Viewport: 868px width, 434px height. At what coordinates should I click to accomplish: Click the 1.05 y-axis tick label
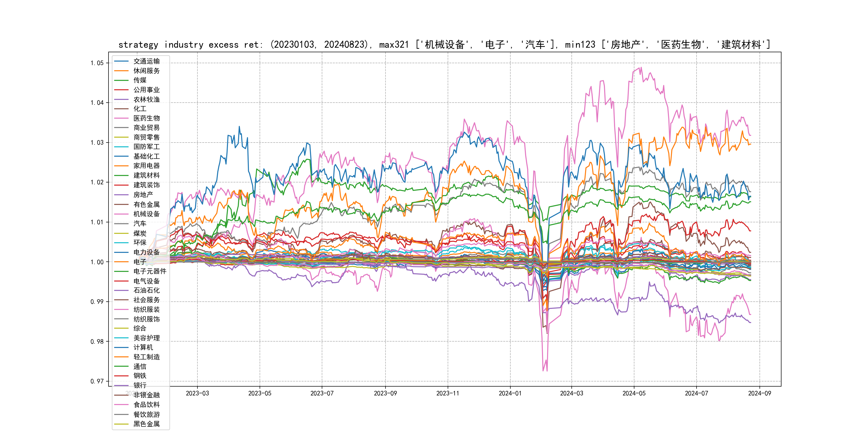tap(97, 63)
